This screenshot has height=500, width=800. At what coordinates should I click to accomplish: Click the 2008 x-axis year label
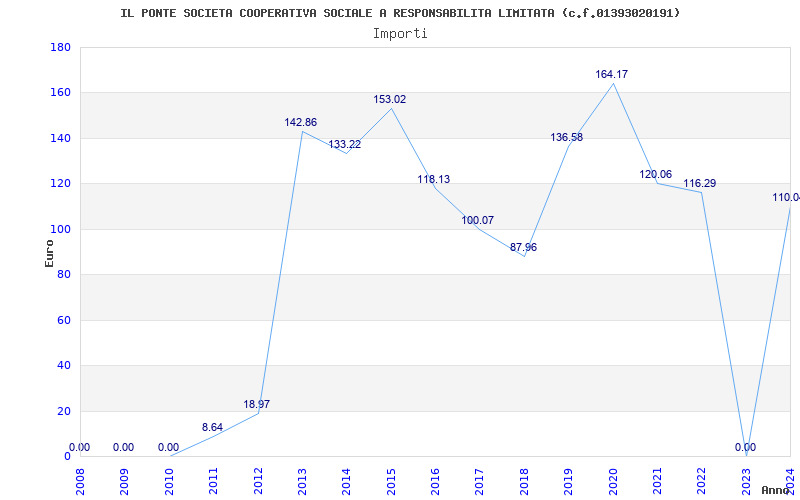(81, 481)
